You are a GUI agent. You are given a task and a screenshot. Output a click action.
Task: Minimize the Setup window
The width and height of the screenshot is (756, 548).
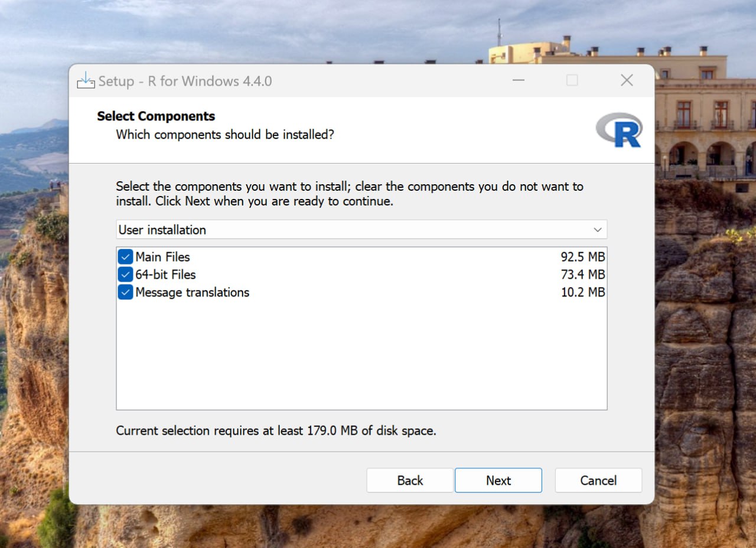tap(519, 80)
